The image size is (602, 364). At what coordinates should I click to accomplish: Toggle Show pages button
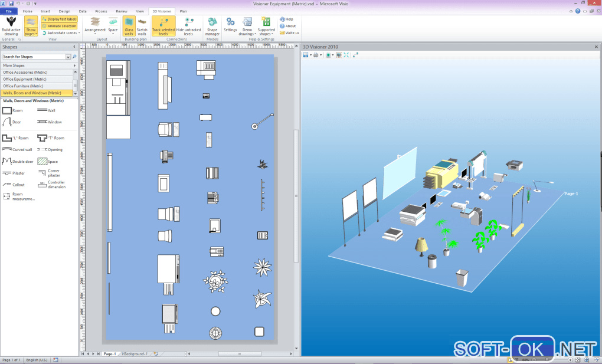click(x=31, y=26)
